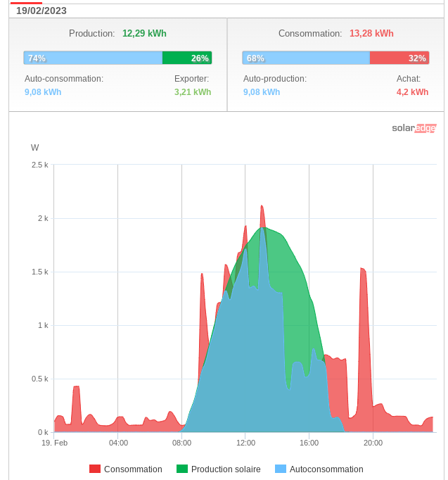Click the 68% blue consumption bar segment
This screenshot has width=448, height=480.
coord(306,58)
